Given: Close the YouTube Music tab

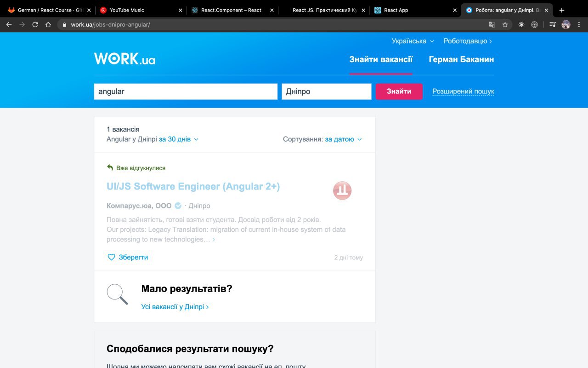Looking at the screenshot, I should point(181,10).
